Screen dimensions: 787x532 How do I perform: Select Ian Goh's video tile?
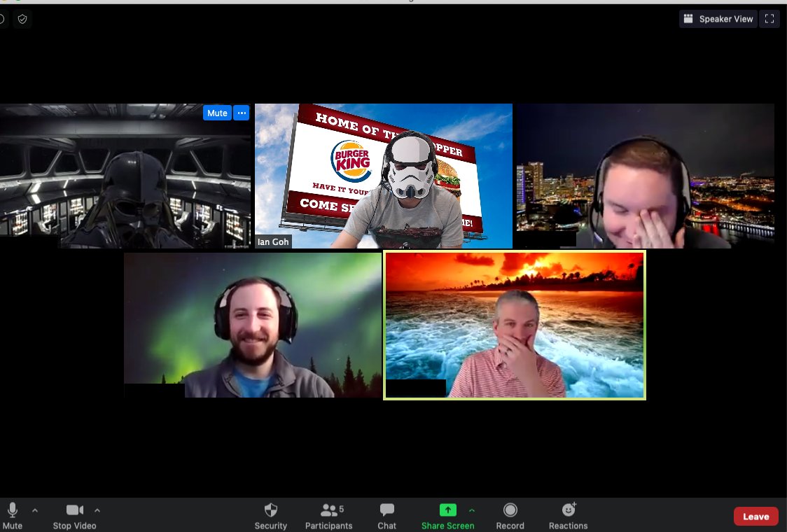click(x=383, y=176)
